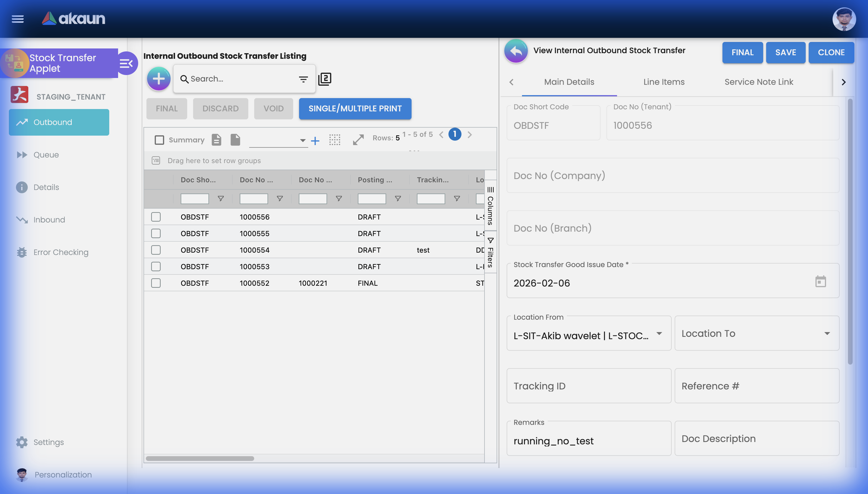
Task: Click the akaun logo
Action: pos(74,19)
